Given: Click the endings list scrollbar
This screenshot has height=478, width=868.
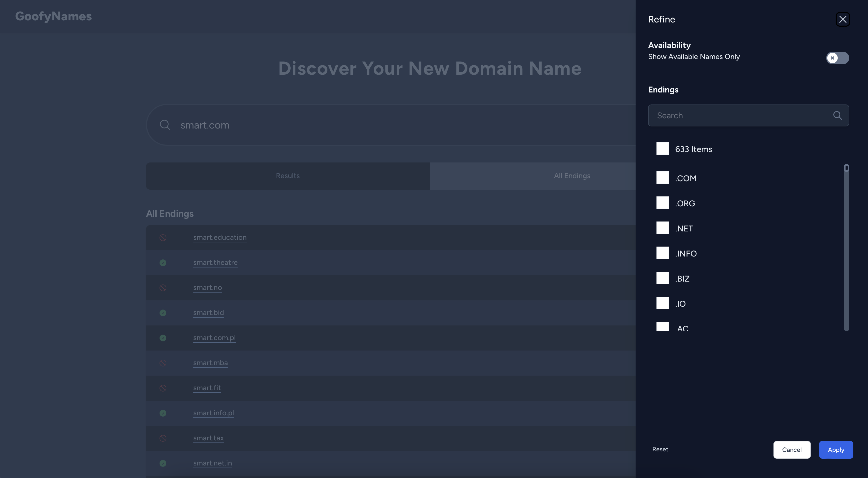Looking at the screenshot, I should [846, 248].
